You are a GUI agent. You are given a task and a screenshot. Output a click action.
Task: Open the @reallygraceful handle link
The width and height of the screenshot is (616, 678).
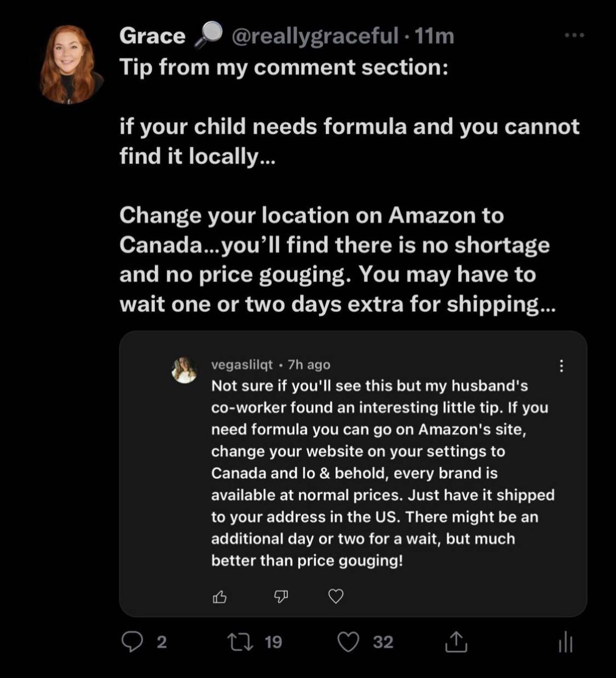click(315, 36)
